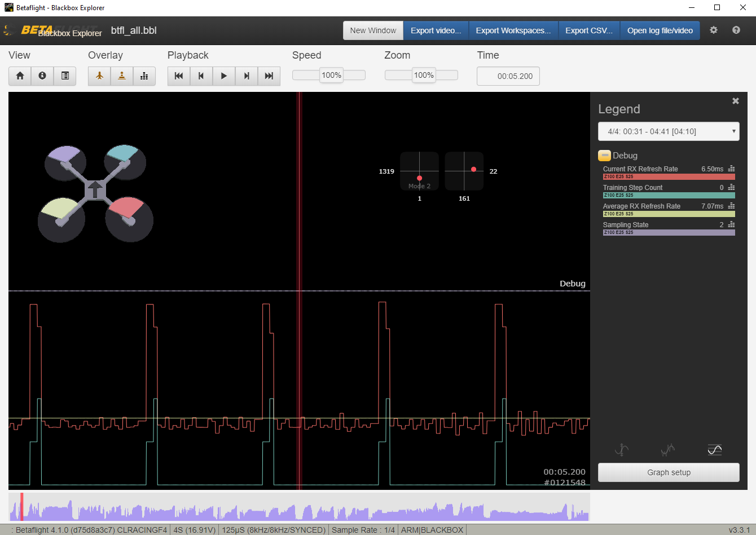Jump to the end of log

pos(269,76)
